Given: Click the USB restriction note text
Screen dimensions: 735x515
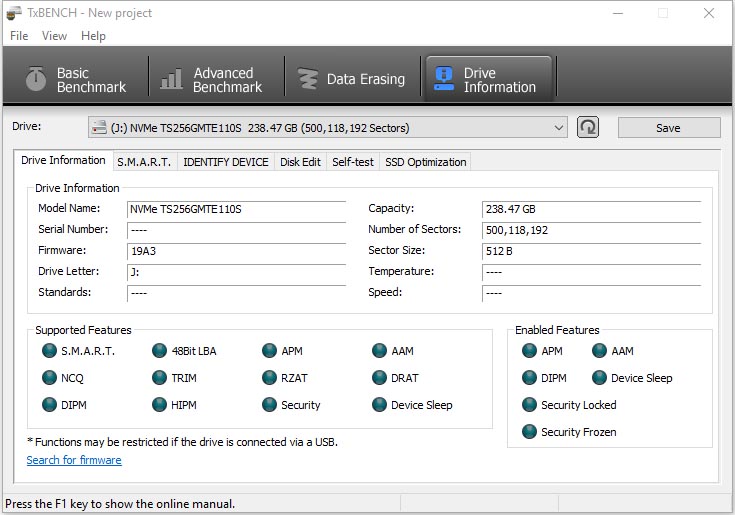Looking at the screenshot, I should click(x=182, y=442).
